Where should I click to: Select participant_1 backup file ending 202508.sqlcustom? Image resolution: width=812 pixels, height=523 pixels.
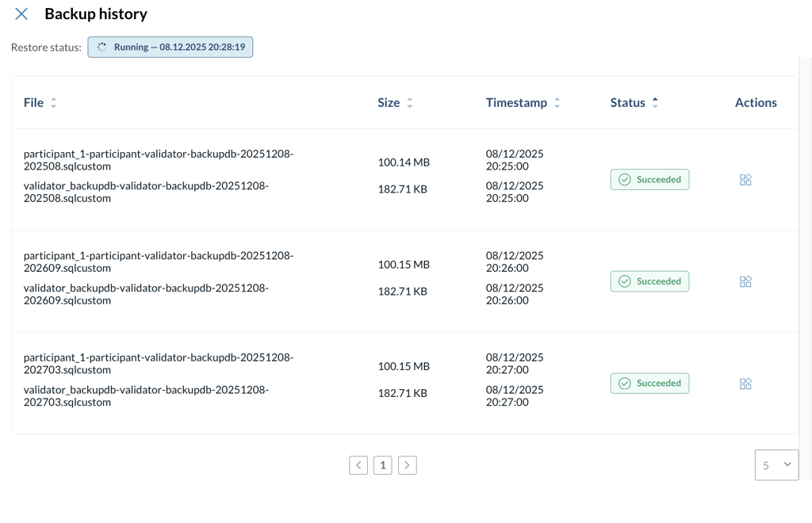pos(159,160)
